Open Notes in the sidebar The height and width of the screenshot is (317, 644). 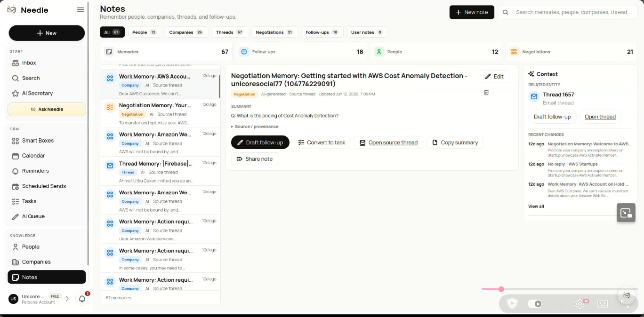[47, 277]
